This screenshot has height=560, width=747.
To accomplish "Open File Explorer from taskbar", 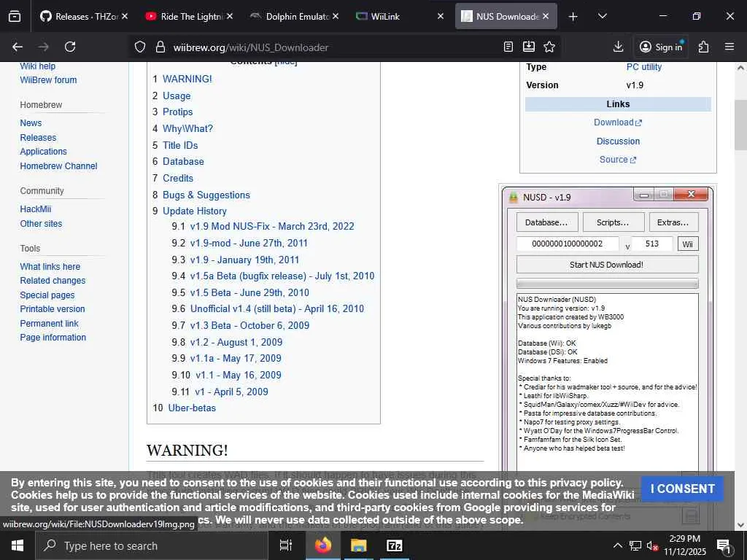I will [x=359, y=545].
